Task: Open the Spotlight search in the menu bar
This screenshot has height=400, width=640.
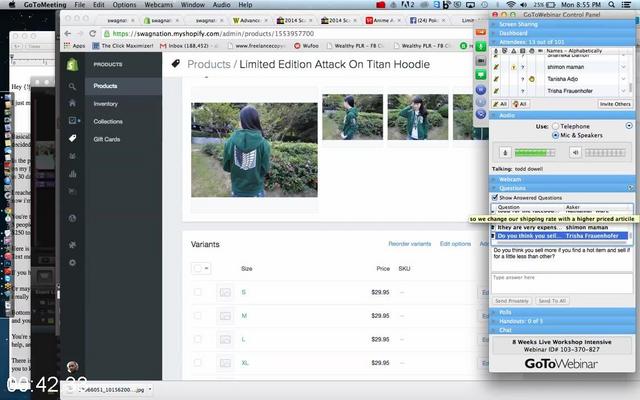Action: click(611, 4)
